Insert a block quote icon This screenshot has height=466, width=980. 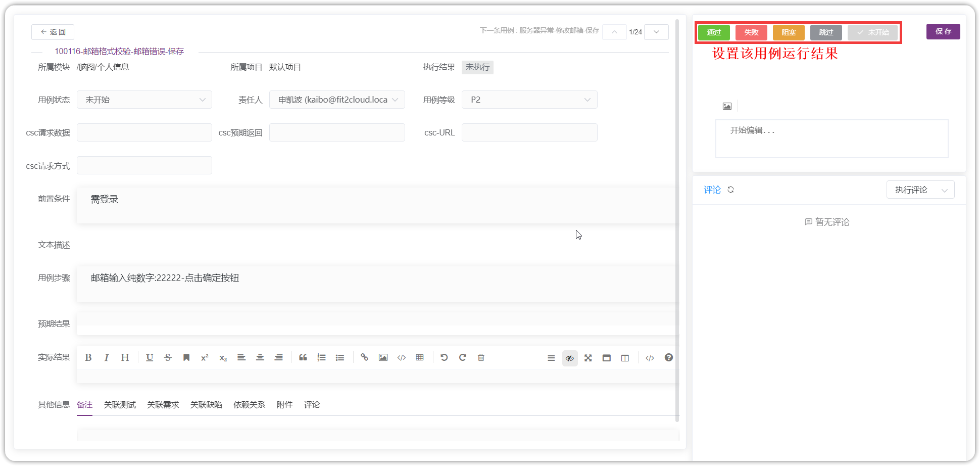(x=303, y=358)
